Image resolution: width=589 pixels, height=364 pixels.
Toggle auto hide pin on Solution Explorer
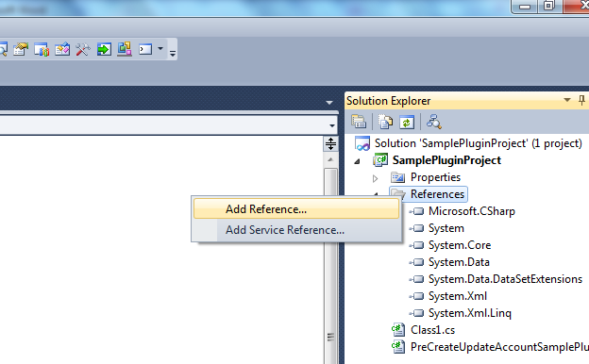click(x=581, y=100)
